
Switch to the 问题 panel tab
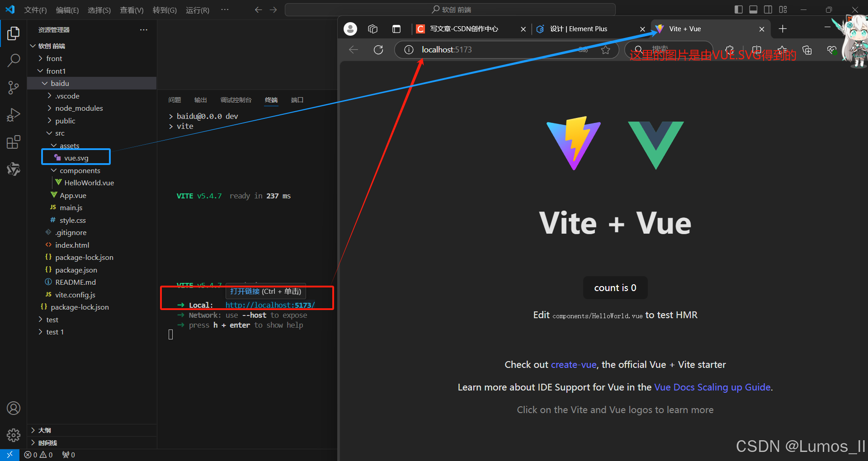pyautogui.click(x=175, y=100)
